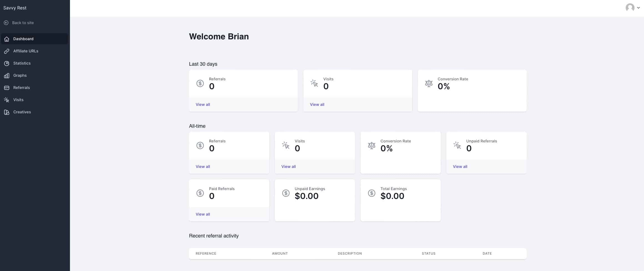Click dollar icon on Total Earnings card
Viewport: 644px width, 271px height.
coord(372,193)
